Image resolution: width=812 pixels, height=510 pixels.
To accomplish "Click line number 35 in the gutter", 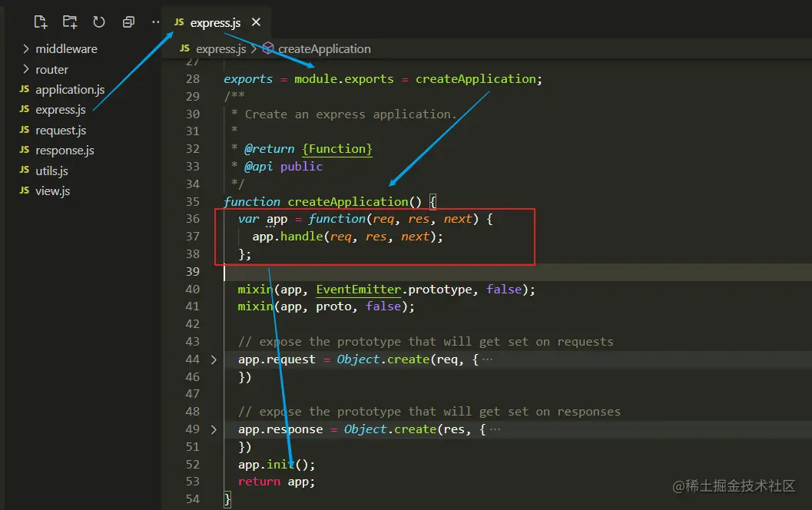I will (193, 201).
